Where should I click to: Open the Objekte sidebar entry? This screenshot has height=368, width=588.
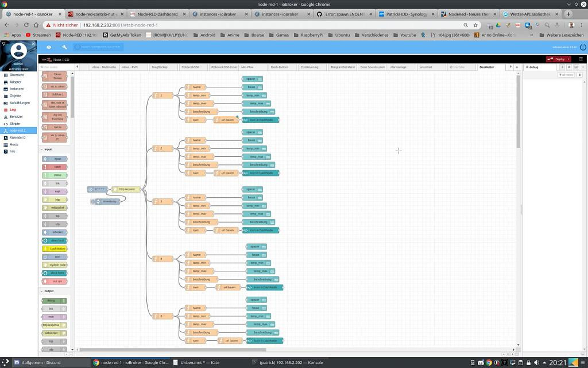click(16, 96)
